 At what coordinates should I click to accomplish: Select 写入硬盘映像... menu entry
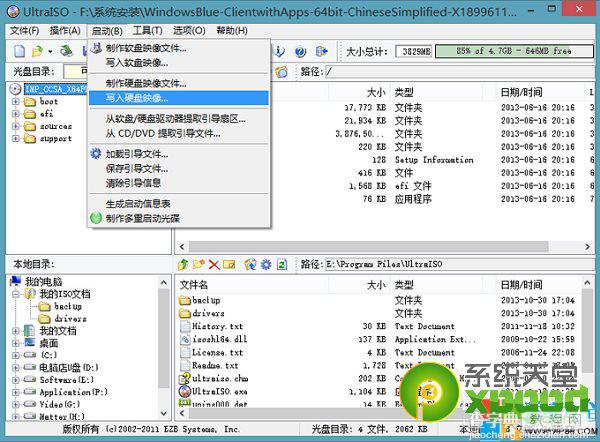[179, 98]
